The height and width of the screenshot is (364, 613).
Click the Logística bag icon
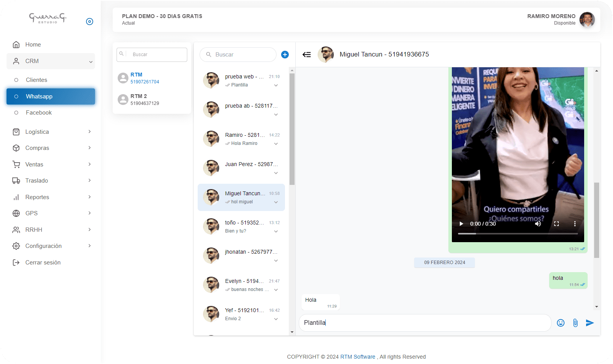16,132
